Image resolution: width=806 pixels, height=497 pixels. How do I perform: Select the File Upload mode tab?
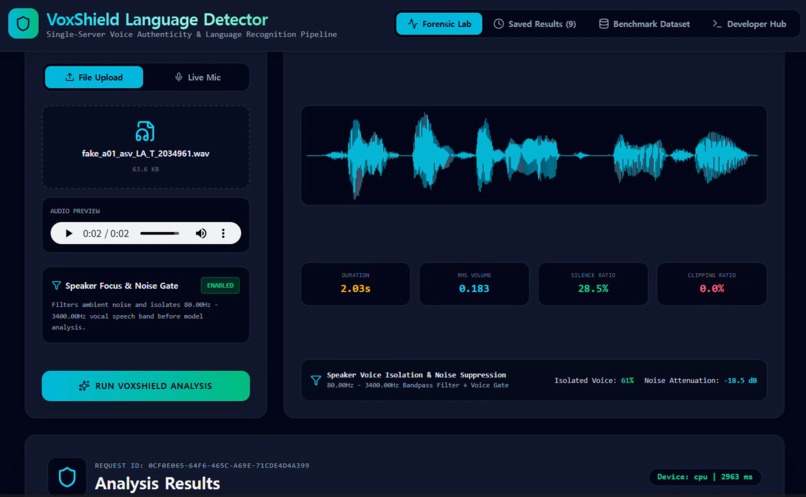(94, 77)
